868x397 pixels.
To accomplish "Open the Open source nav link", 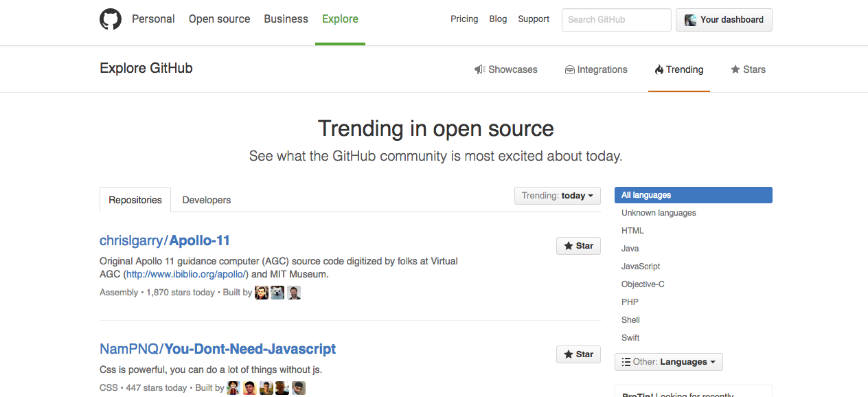I will pyautogui.click(x=219, y=19).
